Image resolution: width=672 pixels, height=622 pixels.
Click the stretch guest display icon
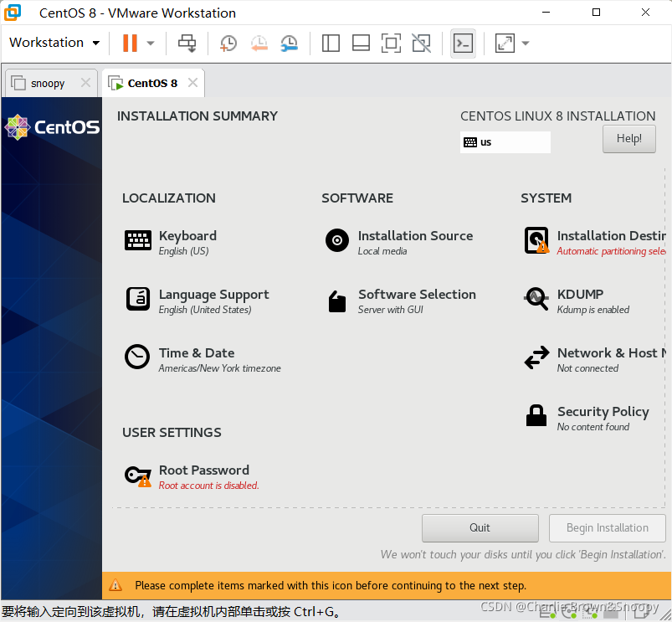[505, 44]
